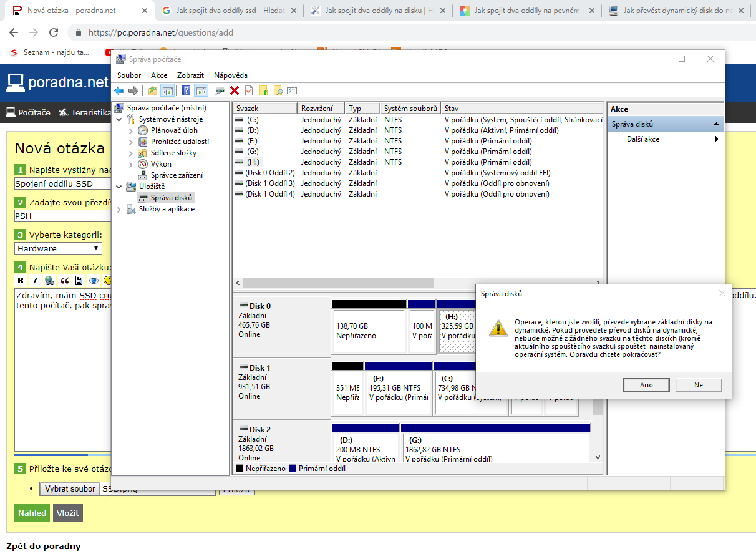Screen dimensions: 756x554
Task: Click the blue Back arrow in toolbar
Action: click(x=119, y=91)
